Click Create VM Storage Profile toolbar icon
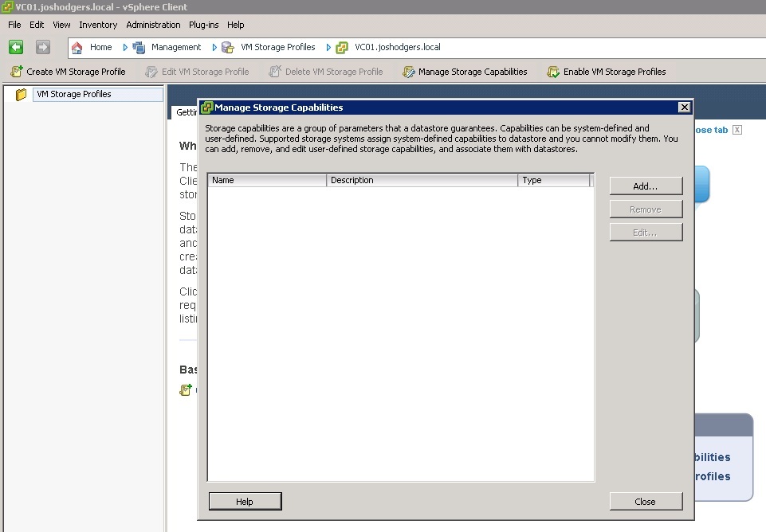The height and width of the screenshot is (532, 766). click(17, 72)
